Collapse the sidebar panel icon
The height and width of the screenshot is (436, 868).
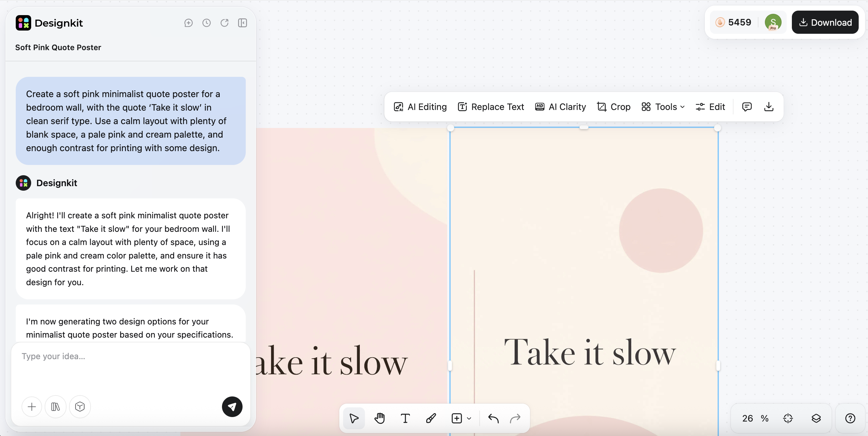tap(243, 23)
